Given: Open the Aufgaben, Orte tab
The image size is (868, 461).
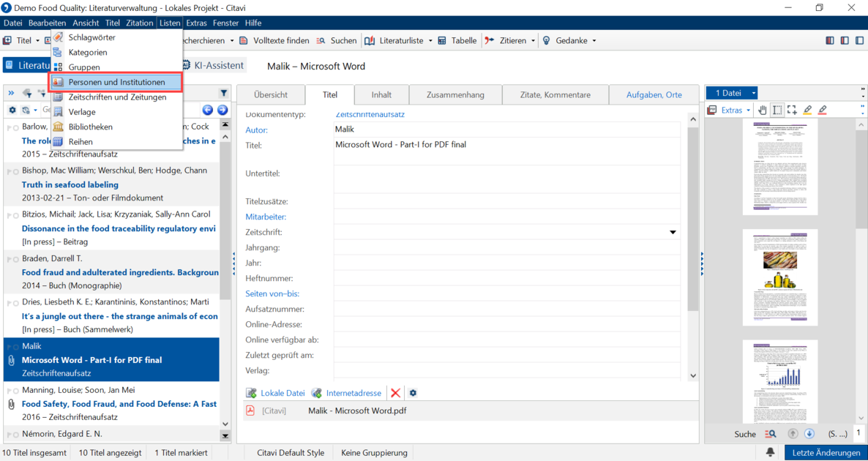Looking at the screenshot, I should [654, 94].
